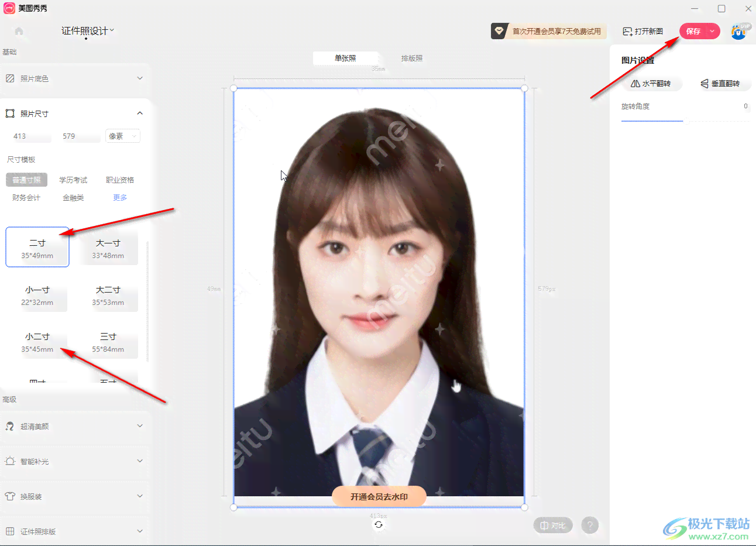
Task: Click the reset rotate icon below photo
Action: click(379, 524)
